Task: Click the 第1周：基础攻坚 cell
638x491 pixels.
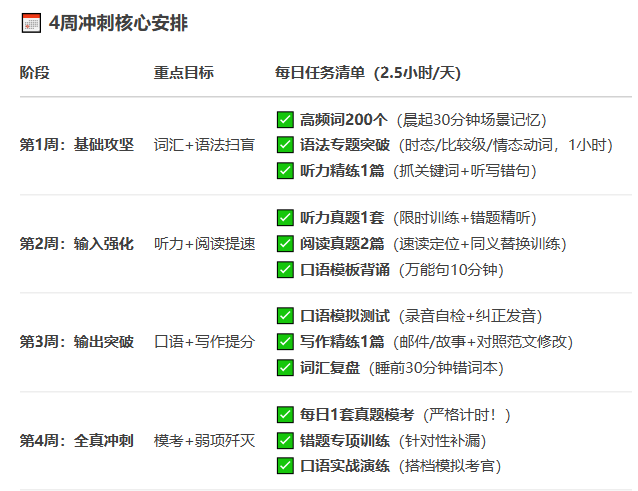Action: coord(77,145)
